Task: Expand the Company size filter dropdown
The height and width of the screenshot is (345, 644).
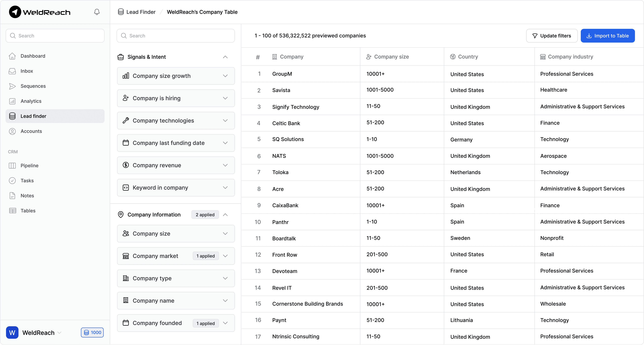Action: pyautogui.click(x=225, y=234)
